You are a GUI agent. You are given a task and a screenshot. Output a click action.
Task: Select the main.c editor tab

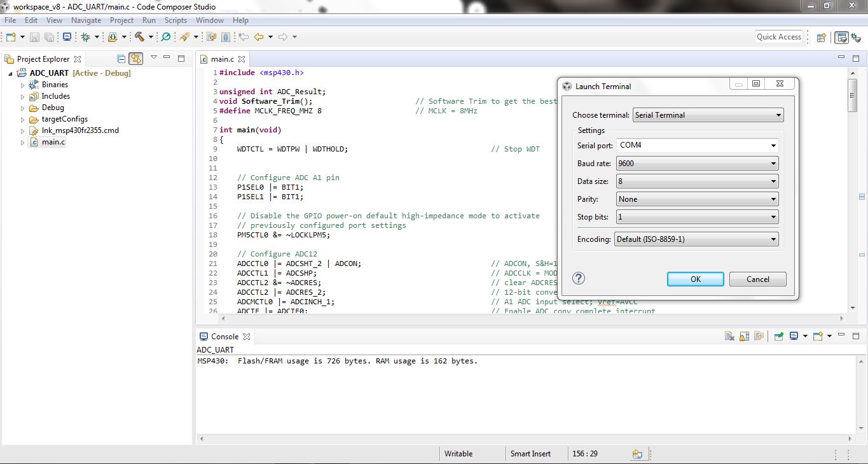click(222, 59)
